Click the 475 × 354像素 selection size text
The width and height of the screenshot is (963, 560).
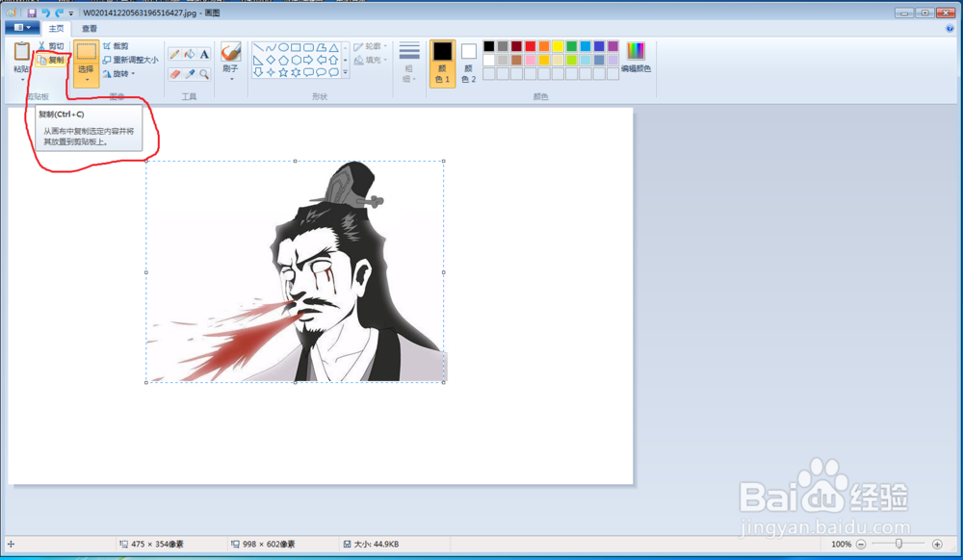[x=157, y=544]
